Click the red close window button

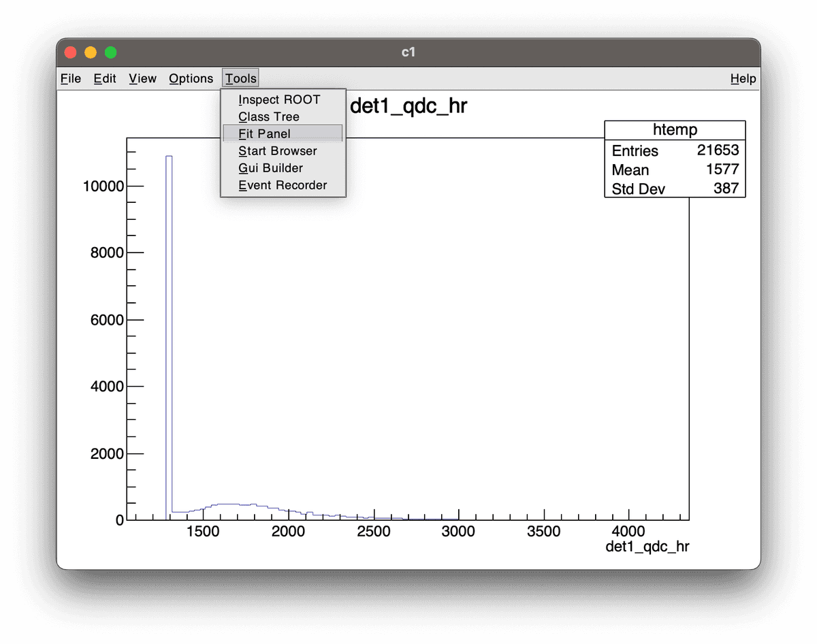pyautogui.click(x=70, y=52)
